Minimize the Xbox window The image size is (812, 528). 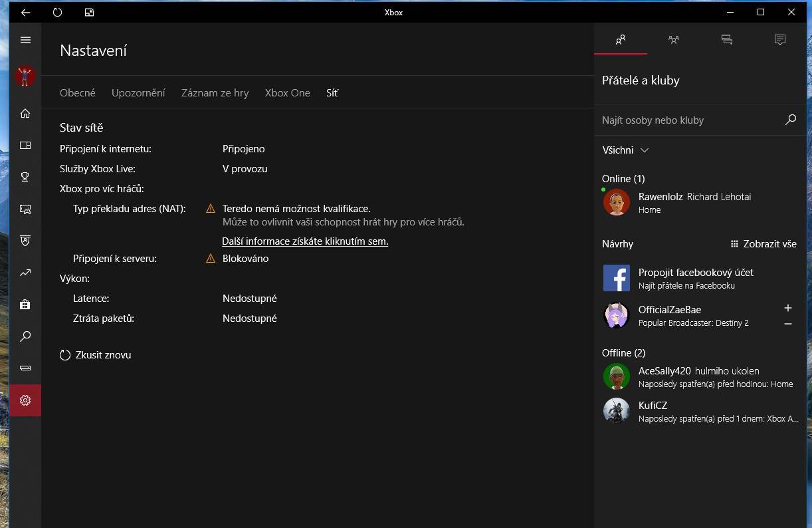(x=730, y=12)
